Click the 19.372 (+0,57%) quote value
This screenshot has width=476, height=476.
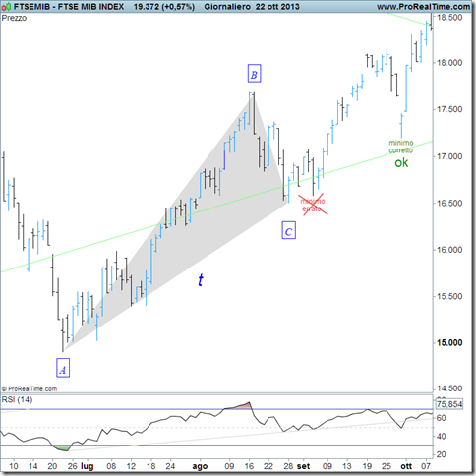[x=164, y=6]
